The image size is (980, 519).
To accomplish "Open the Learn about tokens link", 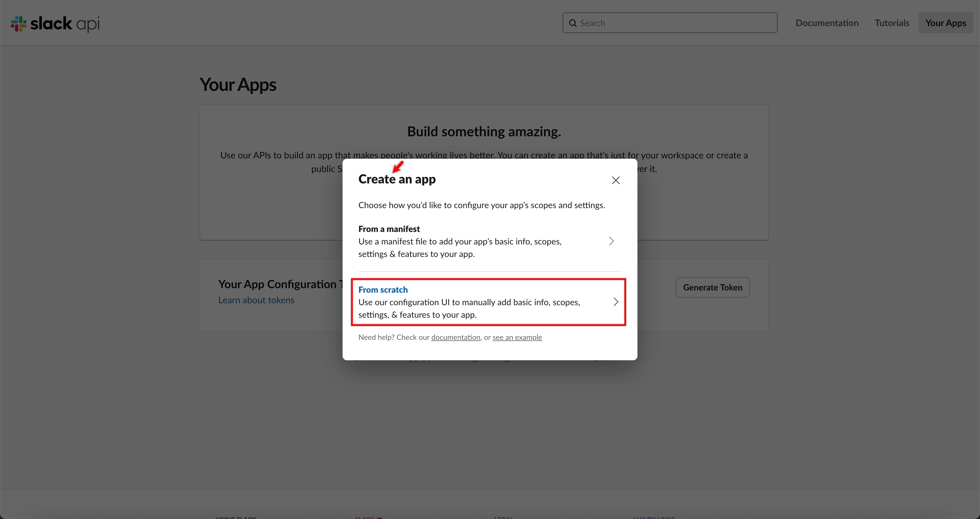I will click(x=256, y=300).
